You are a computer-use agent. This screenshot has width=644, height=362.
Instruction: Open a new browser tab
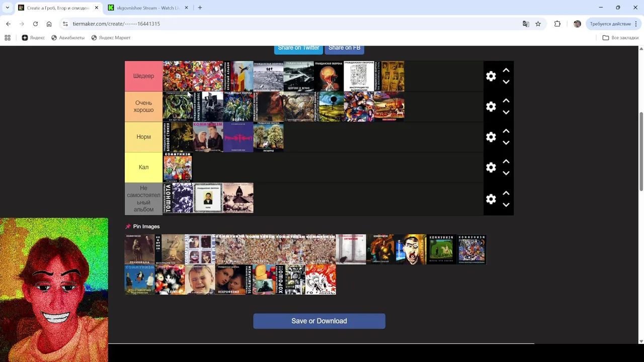(x=200, y=8)
